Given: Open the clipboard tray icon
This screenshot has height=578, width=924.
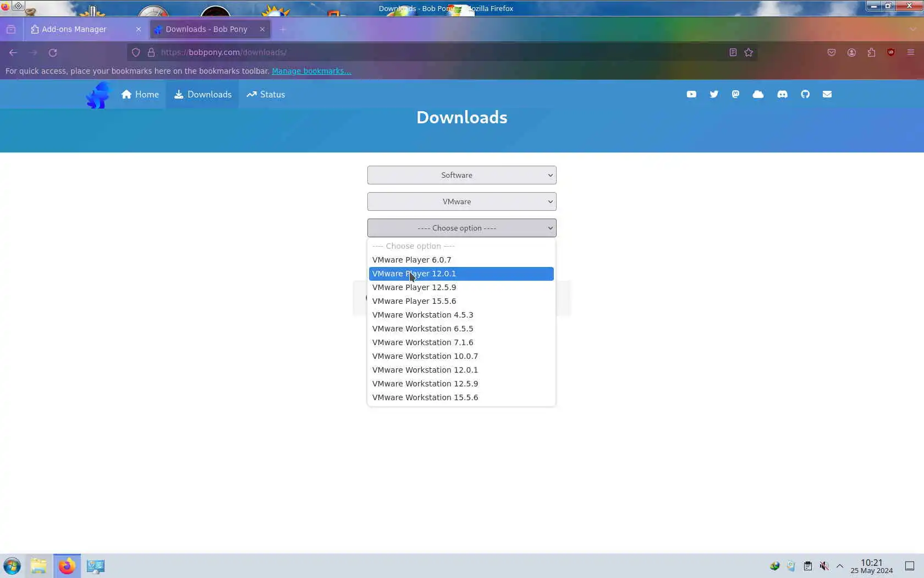Looking at the screenshot, I should [x=807, y=566].
